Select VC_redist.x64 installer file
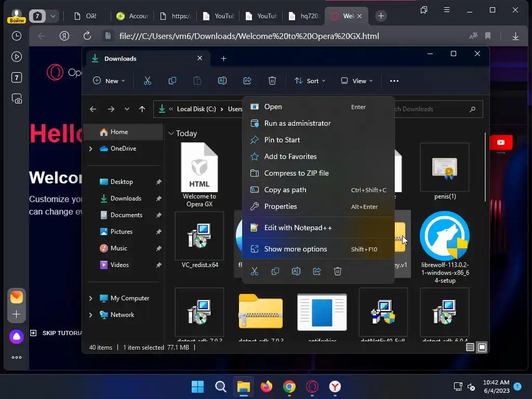 199,240
